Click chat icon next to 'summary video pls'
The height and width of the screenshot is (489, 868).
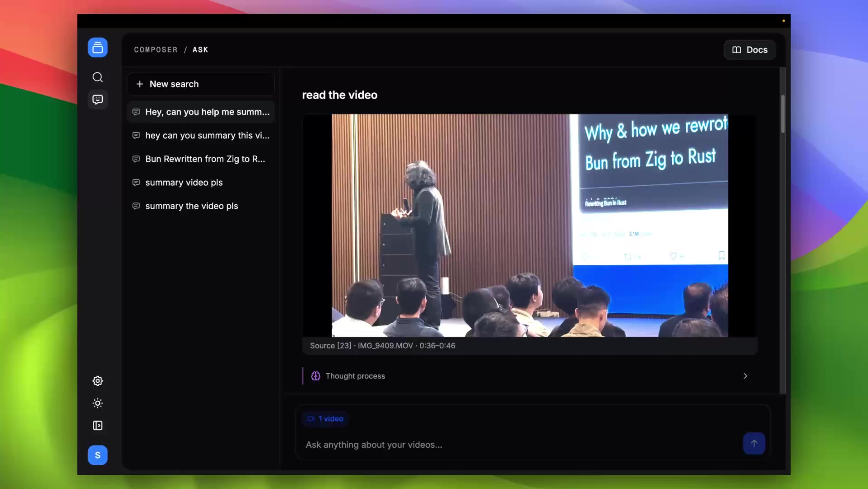136,182
